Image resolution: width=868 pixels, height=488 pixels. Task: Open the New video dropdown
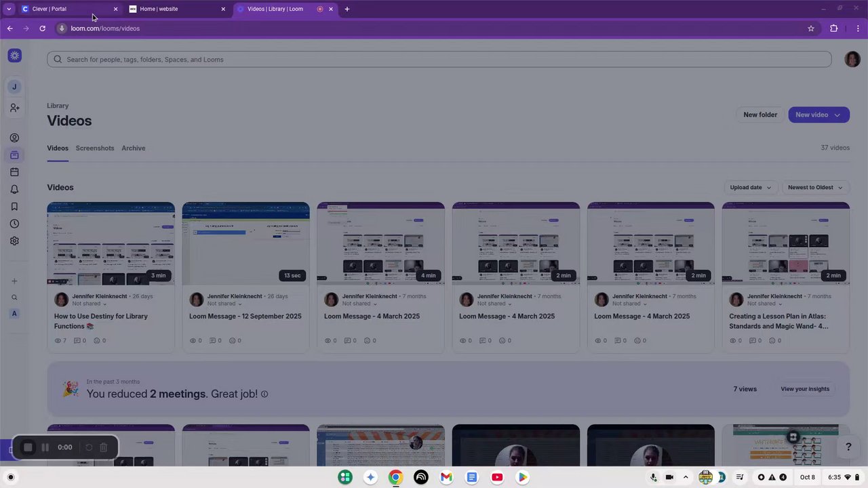coord(818,115)
